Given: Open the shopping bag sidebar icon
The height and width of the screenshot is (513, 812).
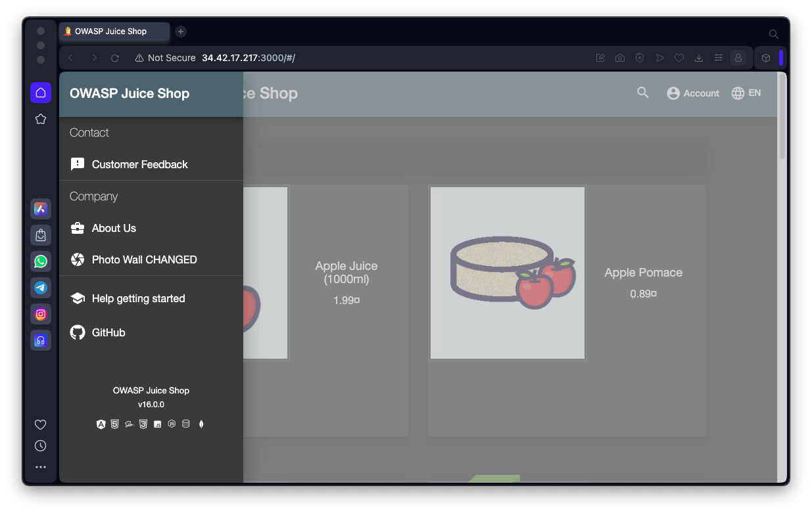Looking at the screenshot, I should click(41, 235).
